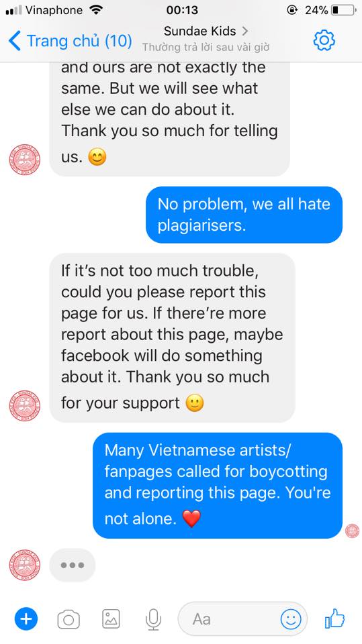Image resolution: width=362 pixels, height=644 pixels.
Task: Tap the Sundae Kids avatar beside typing indicator
Action: point(25,565)
